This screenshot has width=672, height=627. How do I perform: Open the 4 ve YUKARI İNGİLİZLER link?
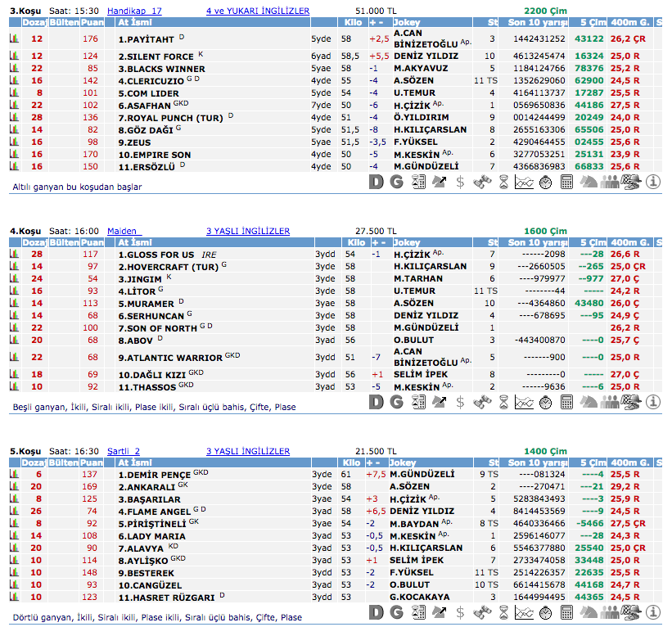pos(258,11)
